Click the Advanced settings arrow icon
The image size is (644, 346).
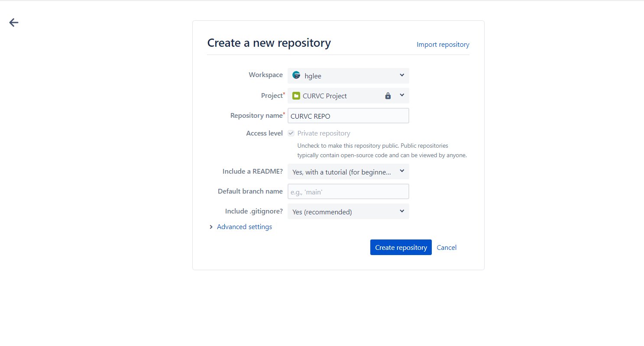211,227
